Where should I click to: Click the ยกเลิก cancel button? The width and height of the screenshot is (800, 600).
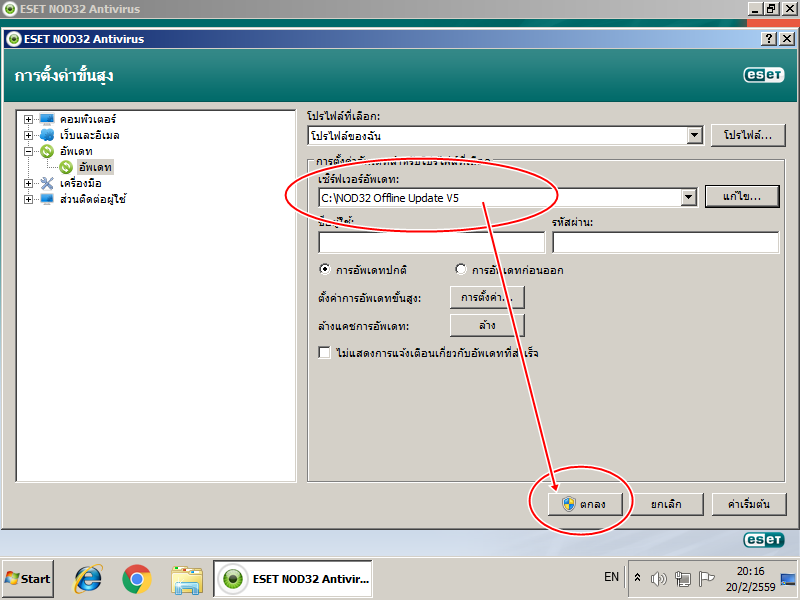[x=666, y=504]
